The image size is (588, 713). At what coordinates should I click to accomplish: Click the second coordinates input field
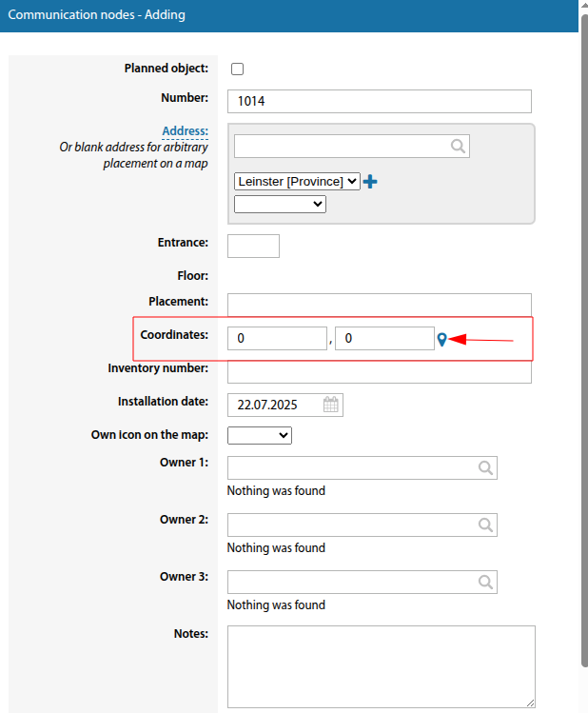click(x=384, y=338)
